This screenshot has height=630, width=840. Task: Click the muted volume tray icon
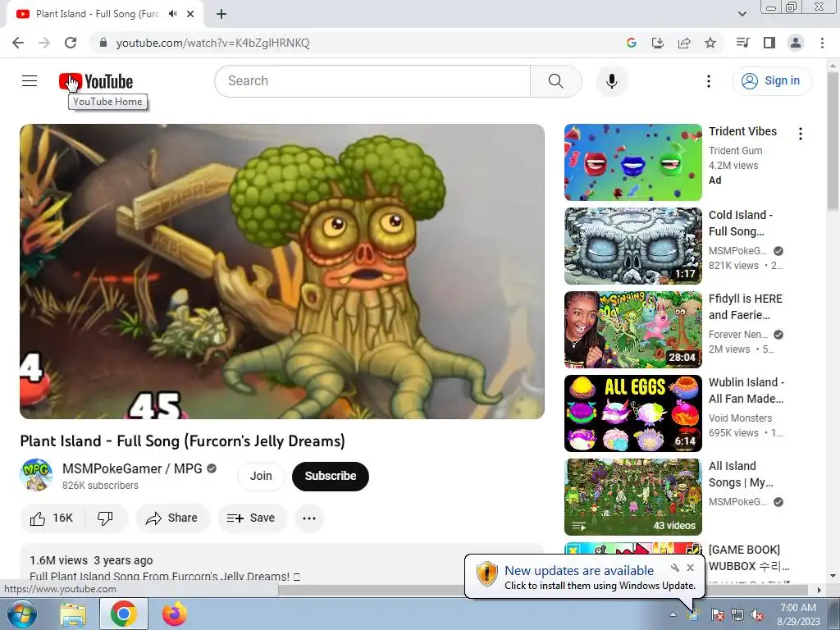757,614
